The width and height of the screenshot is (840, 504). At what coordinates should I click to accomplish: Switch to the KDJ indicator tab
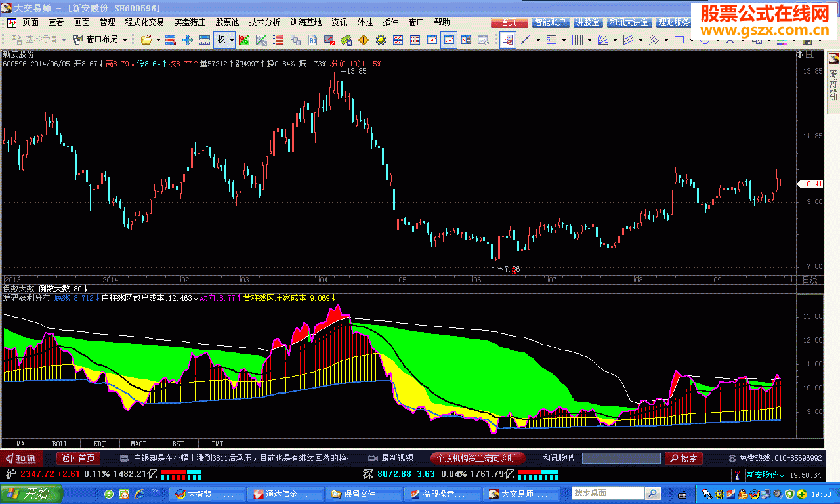click(100, 444)
